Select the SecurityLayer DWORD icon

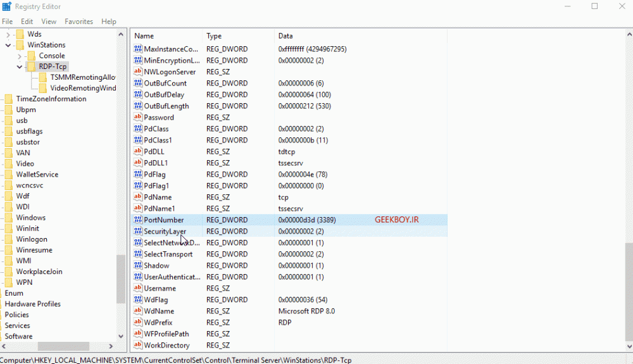point(138,231)
